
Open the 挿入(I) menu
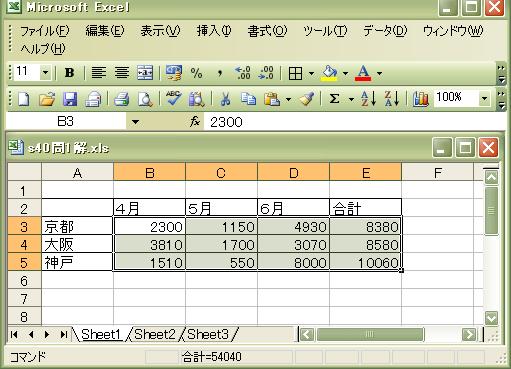point(214,31)
